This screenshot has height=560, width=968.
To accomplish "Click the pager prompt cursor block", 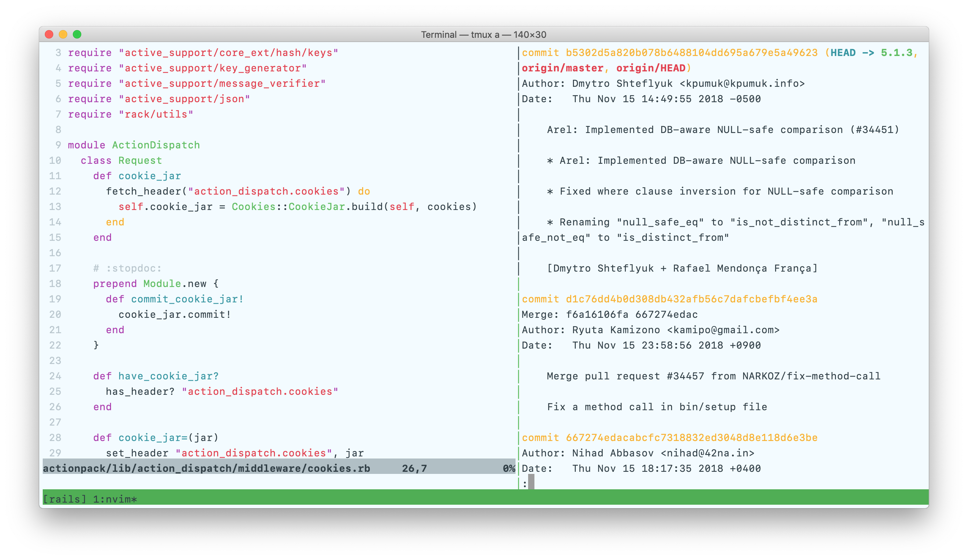I will pos(531,482).
